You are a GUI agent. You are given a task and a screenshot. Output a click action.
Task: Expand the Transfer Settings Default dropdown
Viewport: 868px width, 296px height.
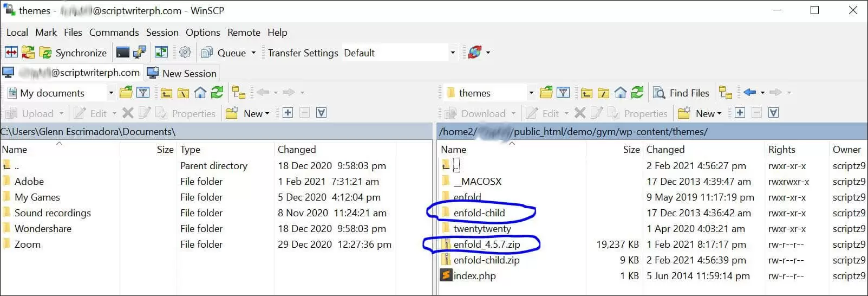(453, 53)
